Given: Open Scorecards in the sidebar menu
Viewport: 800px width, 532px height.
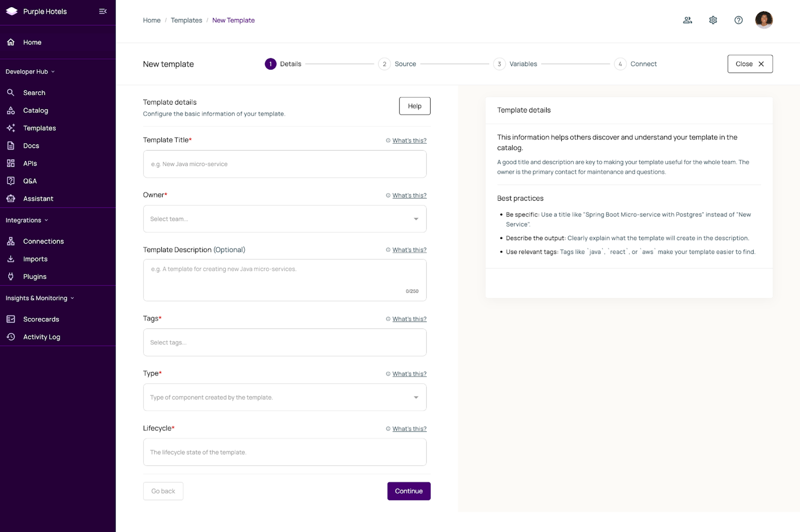Looking at the screenshot, I should click(x=58, y=319).
